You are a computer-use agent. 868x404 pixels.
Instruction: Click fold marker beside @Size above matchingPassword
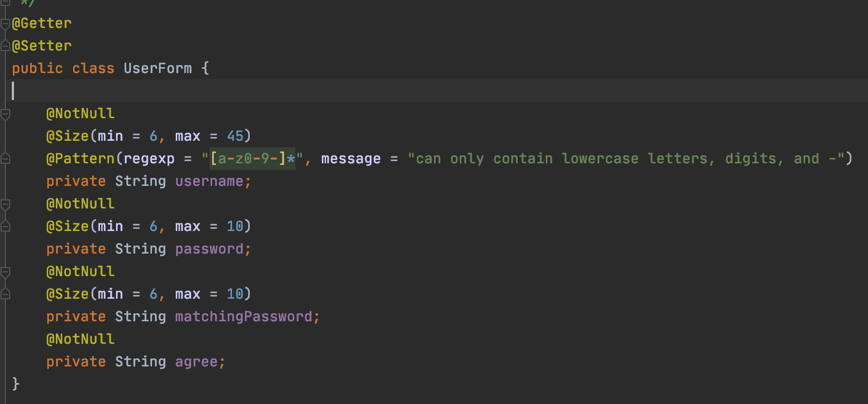tap(5, 294)
